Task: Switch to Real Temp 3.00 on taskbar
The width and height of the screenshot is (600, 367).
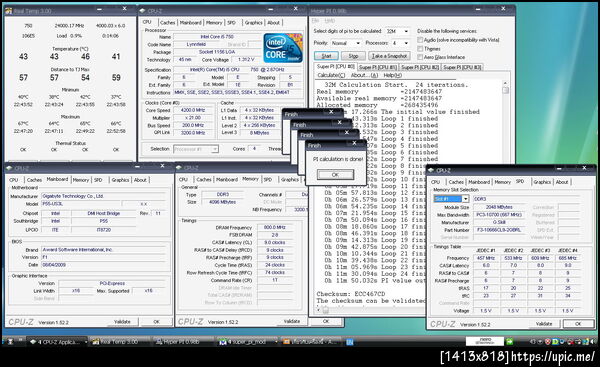Action: [x=120, y=341]
